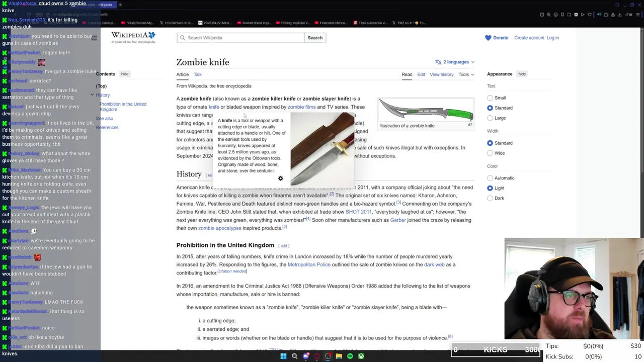The image size is (644, 362).
Task: Click the zombie knife illustration thumbnail
Action: pyautogui.click(x=426, y=110)
